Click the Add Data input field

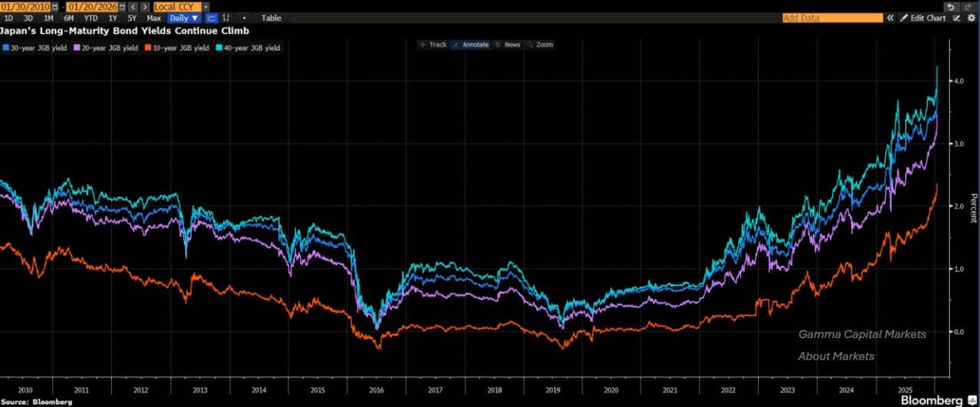pyautogui.click(x=832, y=18)
